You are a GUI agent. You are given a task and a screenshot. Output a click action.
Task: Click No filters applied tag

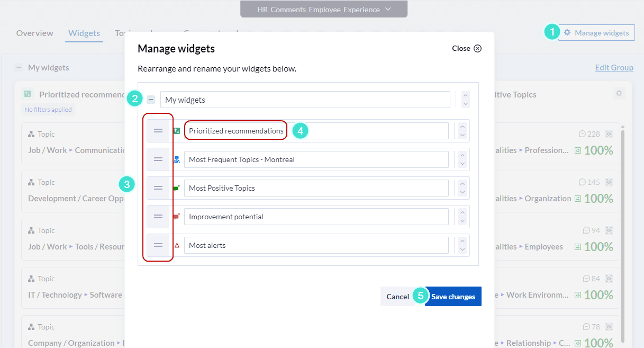[x=48, y=110]
